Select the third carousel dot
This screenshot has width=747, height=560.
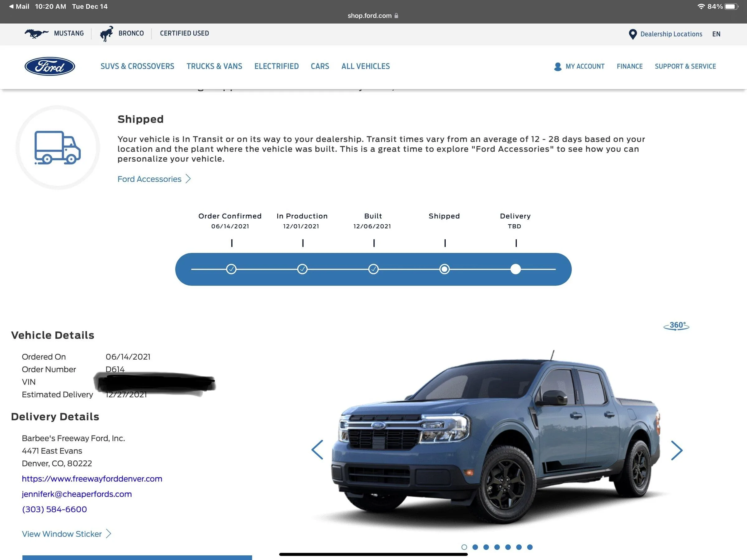(486, 547)
